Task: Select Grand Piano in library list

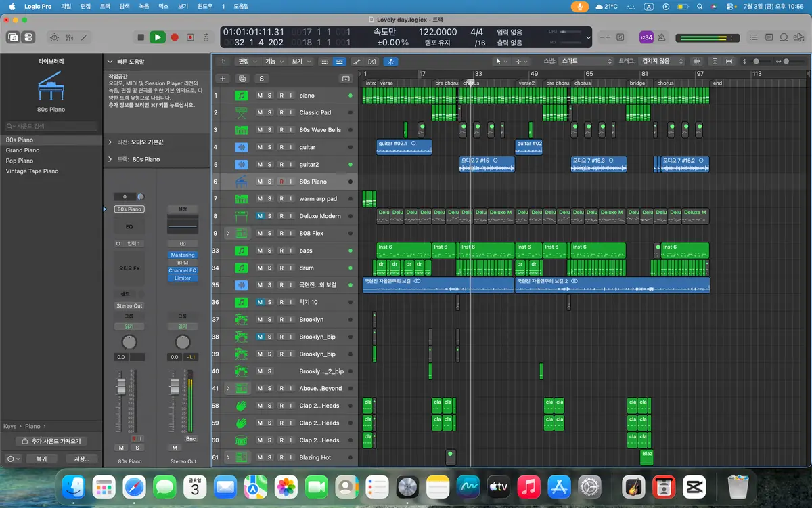Action: pyautogui.click(x=23, y=150)
